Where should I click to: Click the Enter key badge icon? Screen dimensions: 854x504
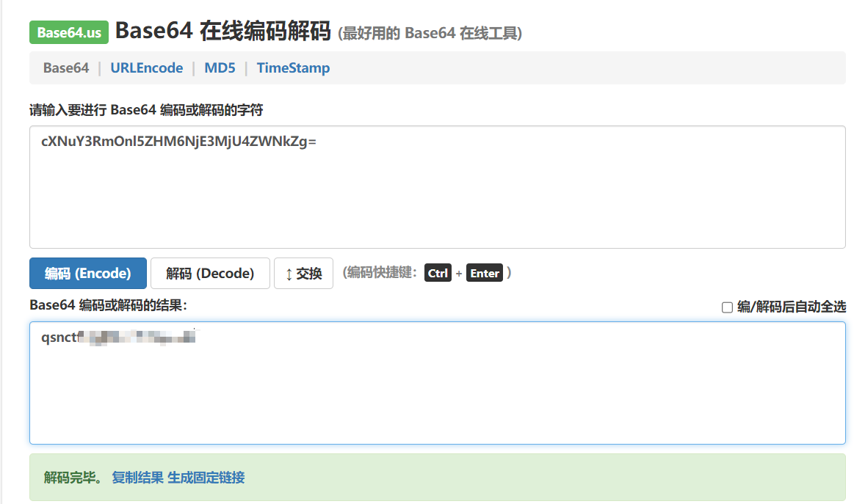(485, 273)
